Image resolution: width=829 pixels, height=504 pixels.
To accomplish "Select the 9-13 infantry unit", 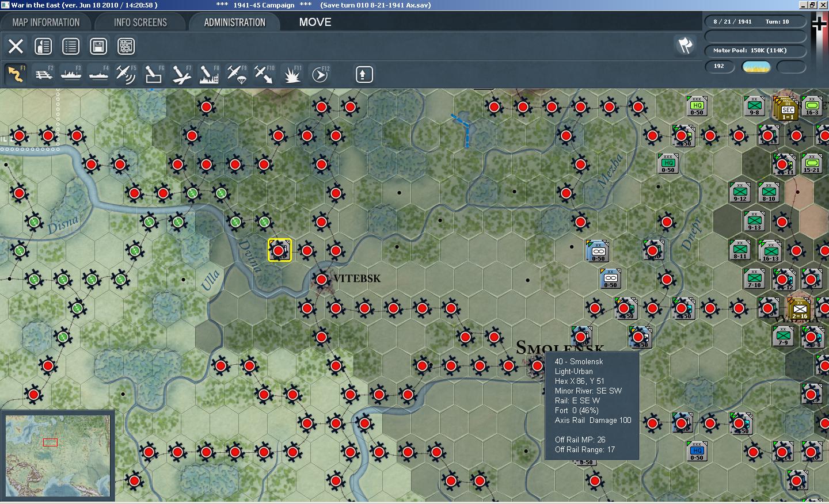I will (x=754, y=221).
